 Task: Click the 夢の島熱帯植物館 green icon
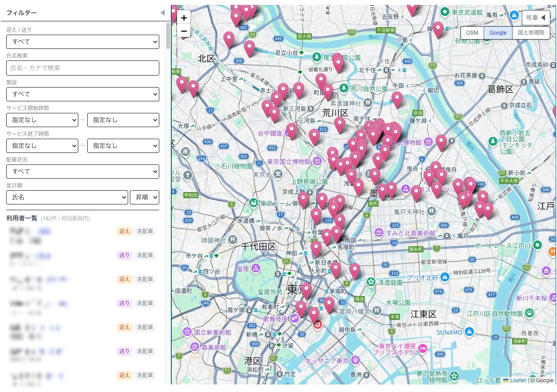[454, 376]
